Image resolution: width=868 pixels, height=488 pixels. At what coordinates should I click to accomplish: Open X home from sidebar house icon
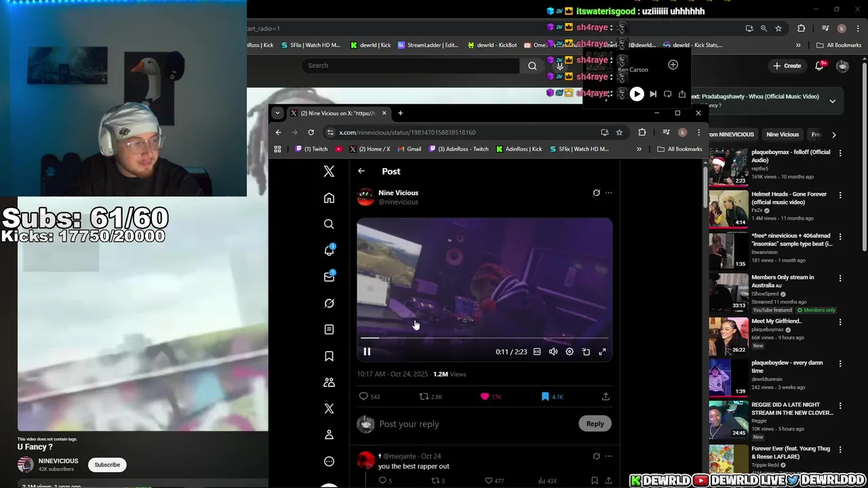click(329, 198)
